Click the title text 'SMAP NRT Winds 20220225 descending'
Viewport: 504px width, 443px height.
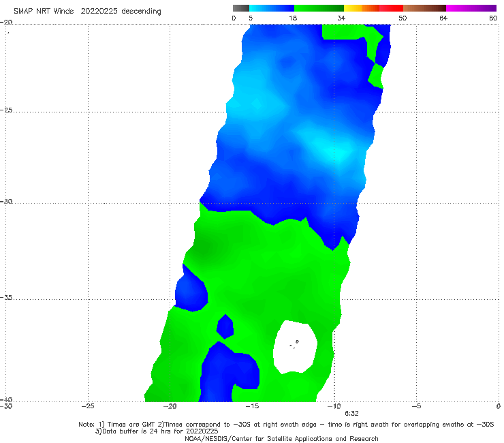tap(87, 12)
